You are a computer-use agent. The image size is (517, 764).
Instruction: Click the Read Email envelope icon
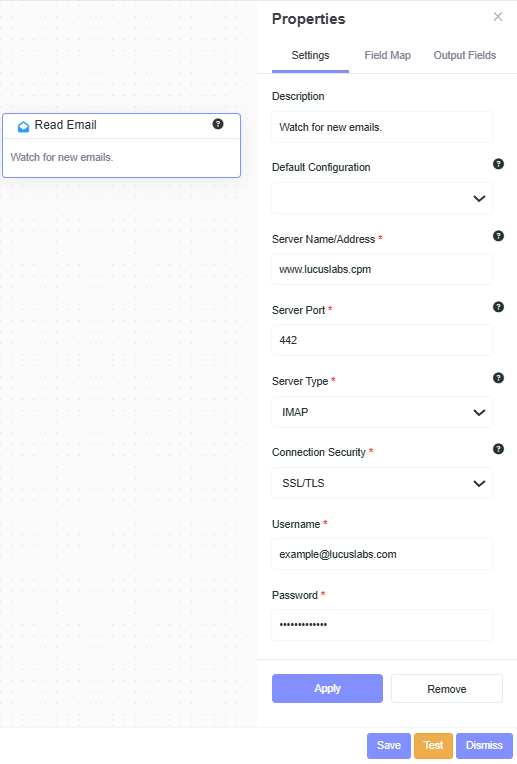click(23, 127)
